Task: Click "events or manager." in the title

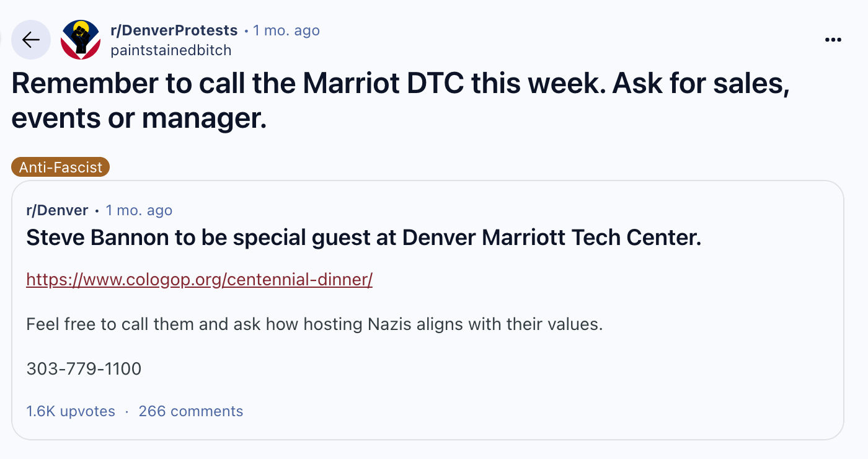Action: point(139,118)
